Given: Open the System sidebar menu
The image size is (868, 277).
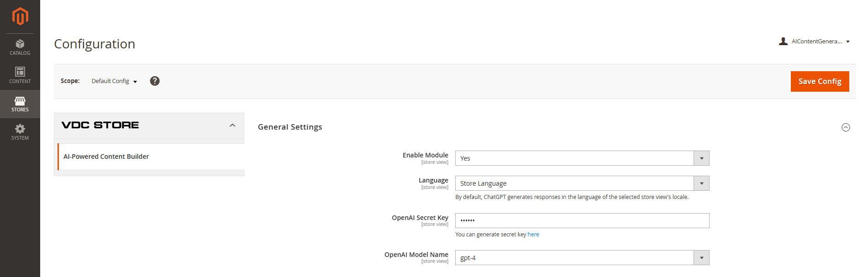Looking at the screenshot, I should 20,132.
